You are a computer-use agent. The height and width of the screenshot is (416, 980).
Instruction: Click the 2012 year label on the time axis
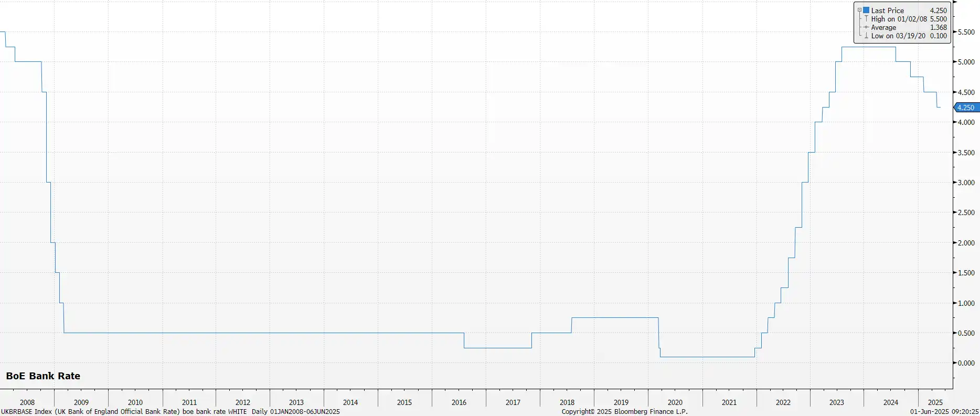(x=243, y=402)
